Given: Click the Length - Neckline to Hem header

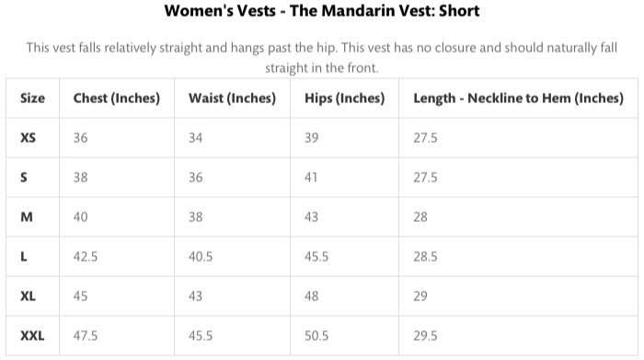Looking at the screenshot, I should 518,99.
